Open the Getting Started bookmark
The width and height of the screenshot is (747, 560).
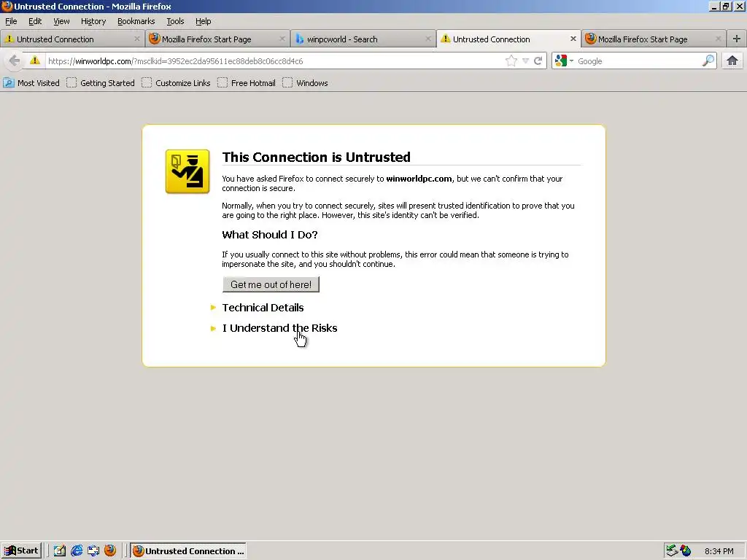point(101,83)
